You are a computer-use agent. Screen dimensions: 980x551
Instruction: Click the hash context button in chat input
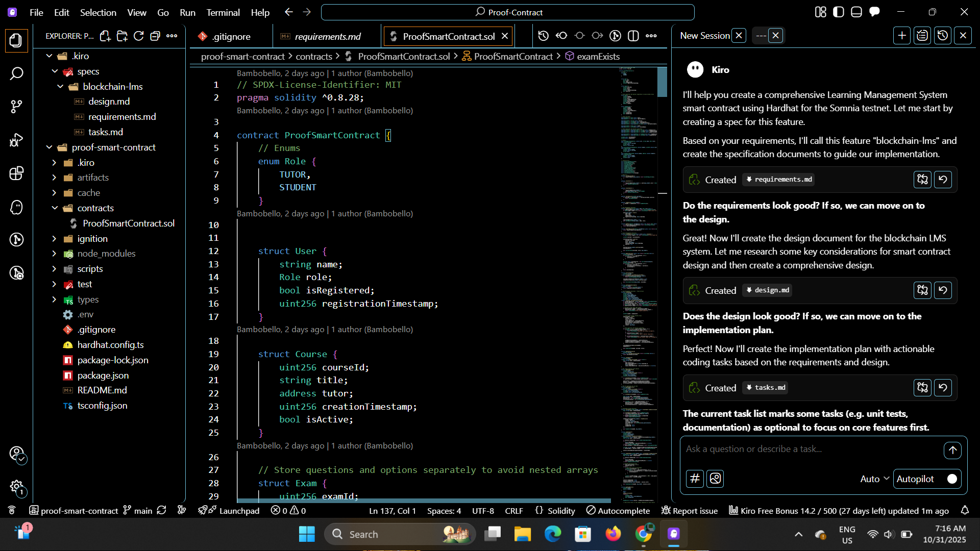[x=695, y=479]
